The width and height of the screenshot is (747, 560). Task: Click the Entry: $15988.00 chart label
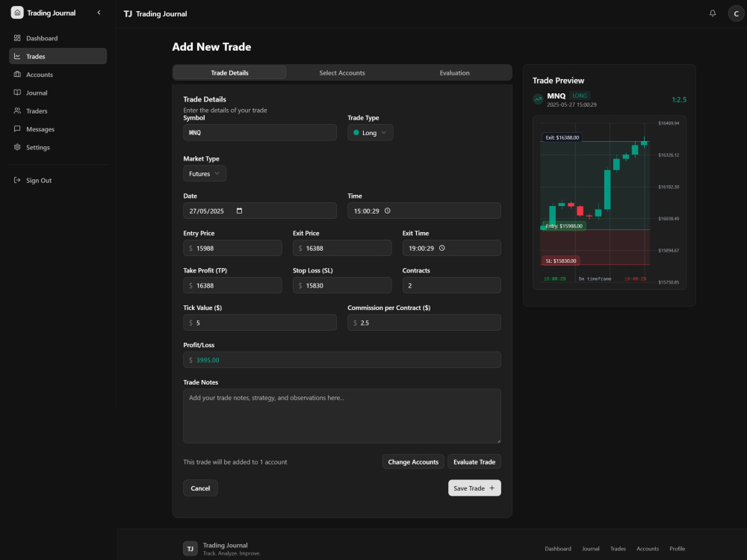pos(564,225)
